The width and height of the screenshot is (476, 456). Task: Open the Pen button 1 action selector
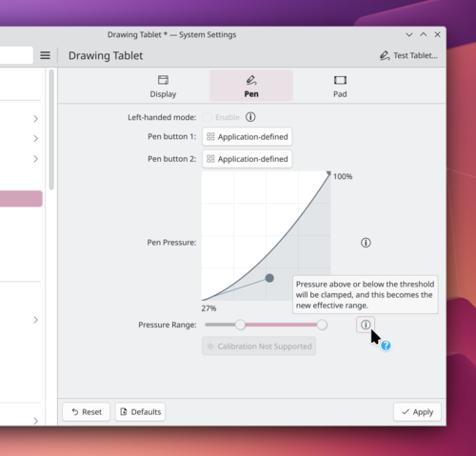tap(248, 137)
